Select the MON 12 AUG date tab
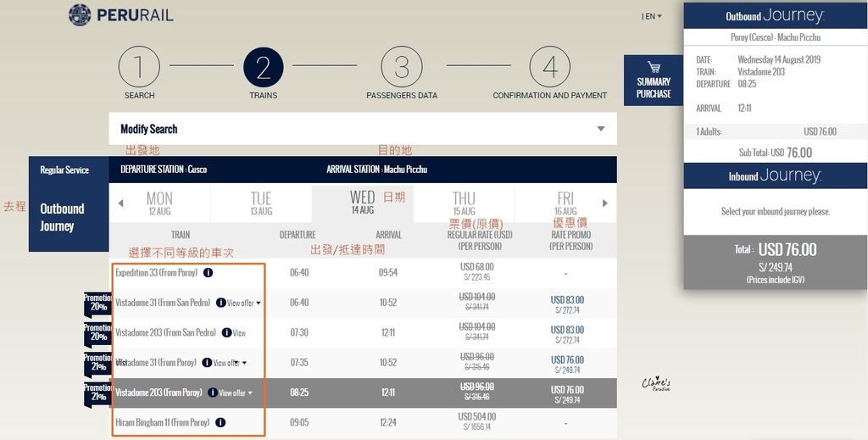Viewport: 868px width, 440px height. click(x=159, y=203)
